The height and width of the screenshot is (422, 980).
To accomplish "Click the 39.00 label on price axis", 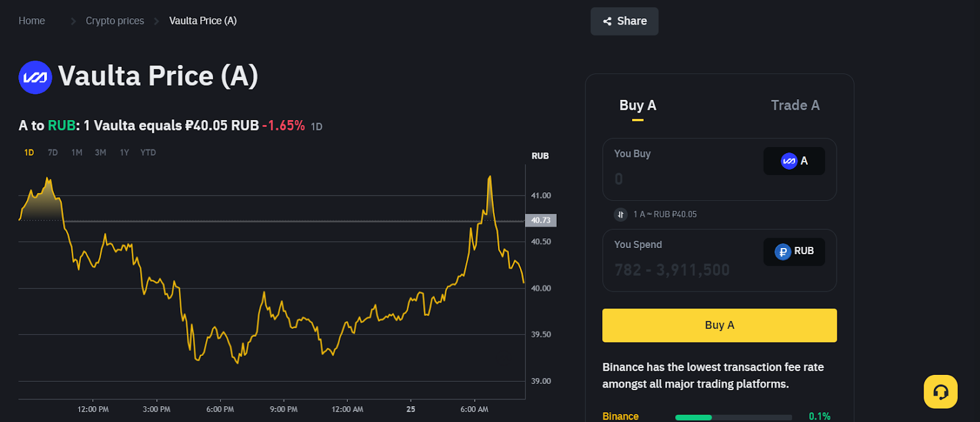I will 541,381.
